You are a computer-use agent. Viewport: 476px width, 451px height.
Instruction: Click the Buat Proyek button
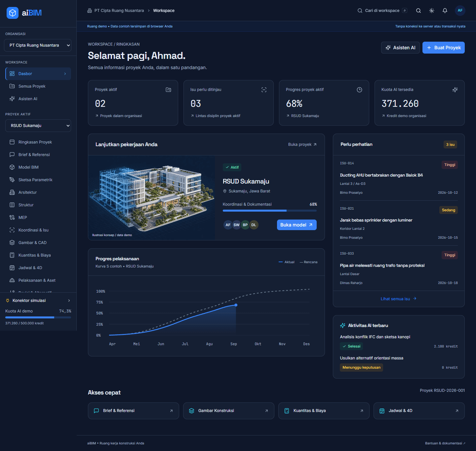point(444,48)
